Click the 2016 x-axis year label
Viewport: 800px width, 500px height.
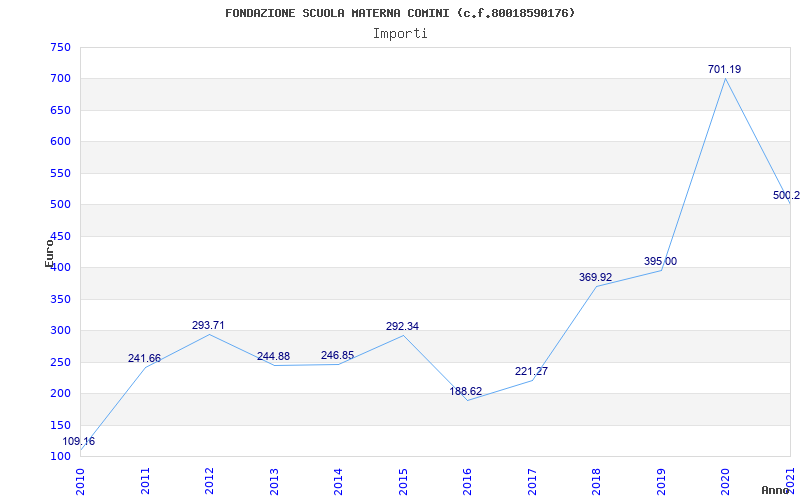[467, 481]
